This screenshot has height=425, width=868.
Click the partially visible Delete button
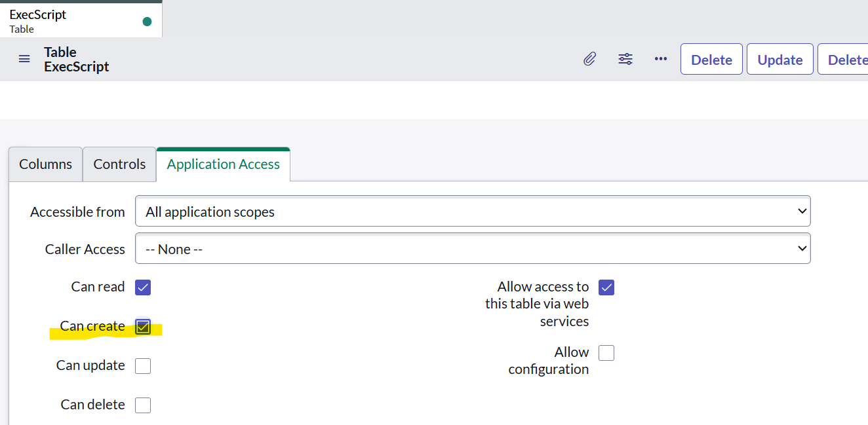[843, 60]
